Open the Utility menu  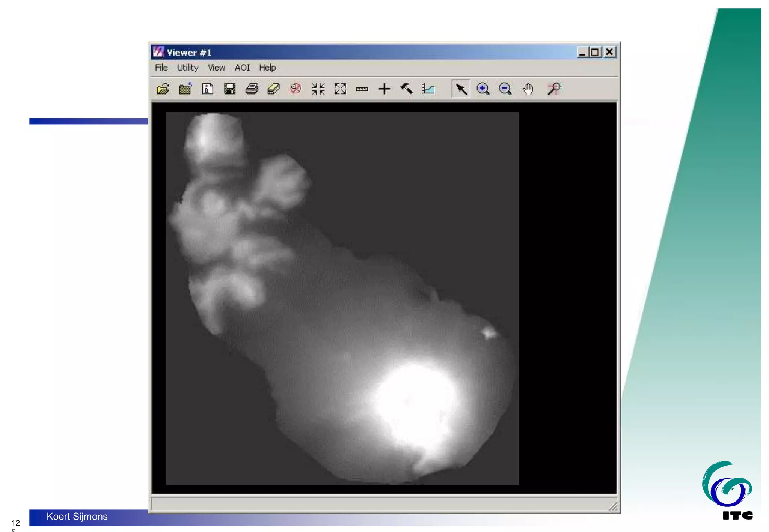188,68
